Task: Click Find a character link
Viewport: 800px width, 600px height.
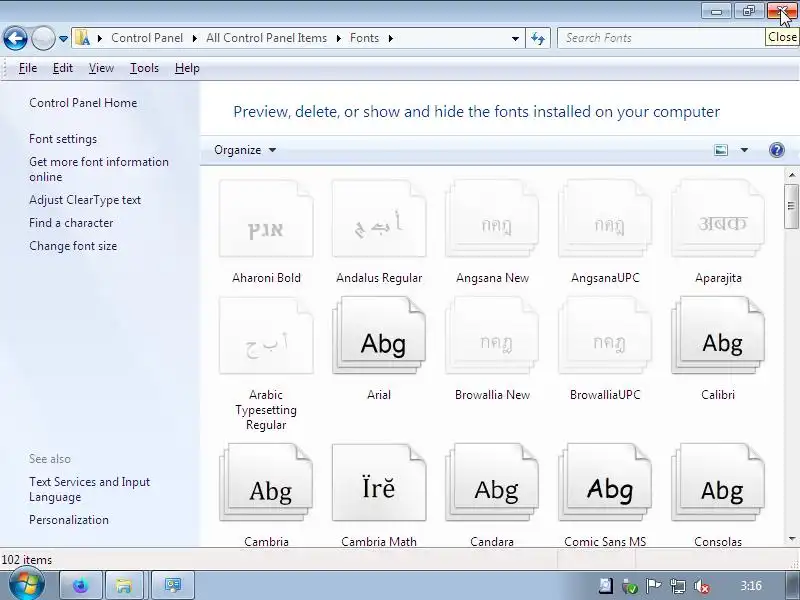Action: coord(71,223)
